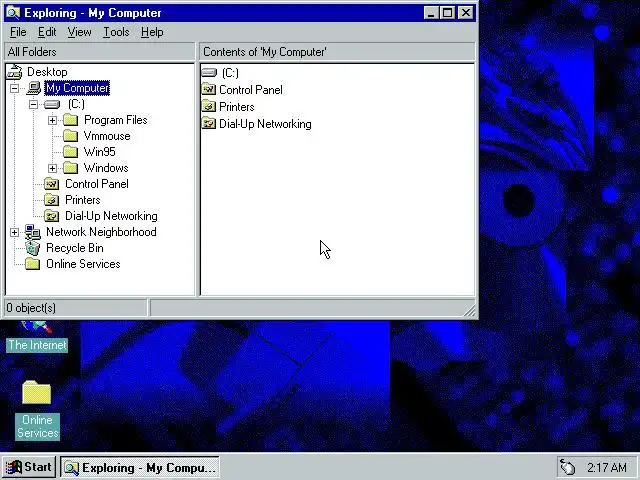Select the (C:) label in the folder tree
Image resolution: width=640 pixels, height=480 pixels.
point(76,104)
